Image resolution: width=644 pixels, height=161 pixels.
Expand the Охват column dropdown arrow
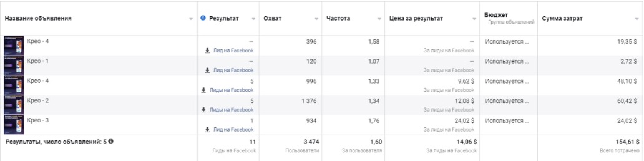click(x=316, y=19)
